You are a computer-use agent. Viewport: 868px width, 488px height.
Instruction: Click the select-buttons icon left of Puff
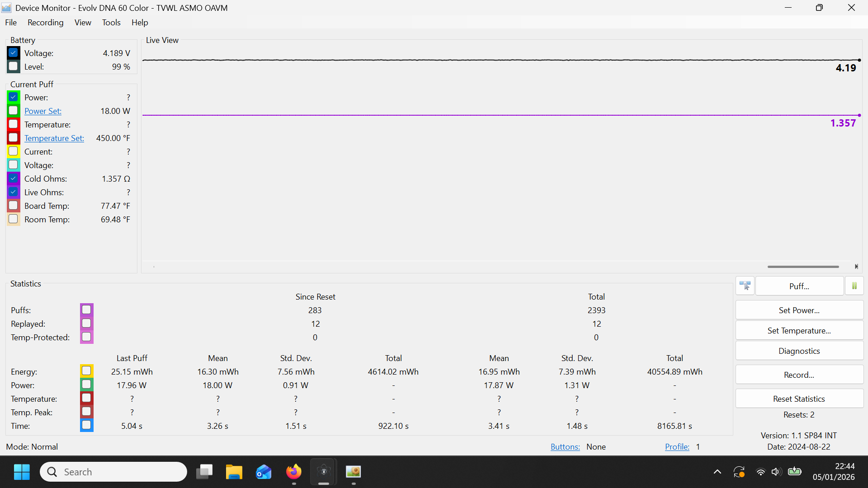745,286
